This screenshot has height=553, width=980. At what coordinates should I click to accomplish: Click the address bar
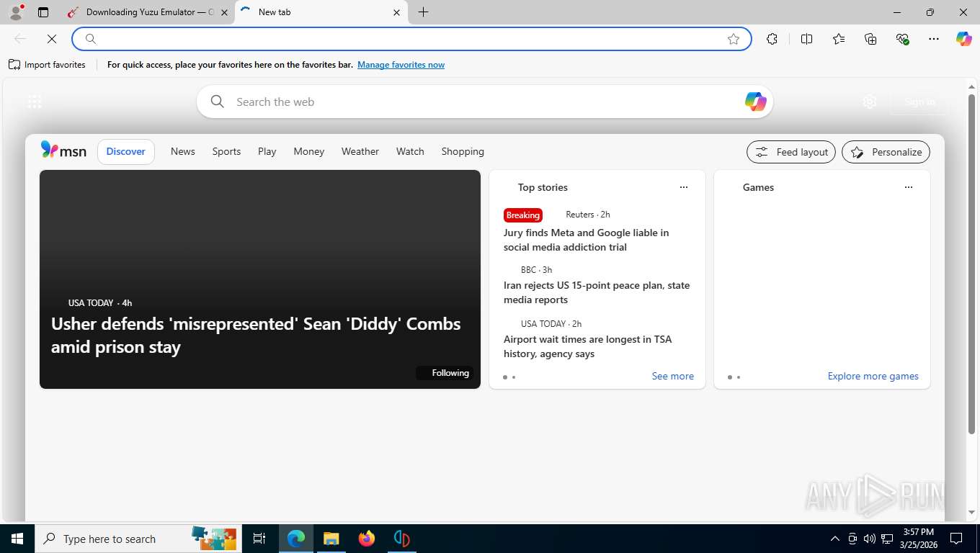click(411, 39)
